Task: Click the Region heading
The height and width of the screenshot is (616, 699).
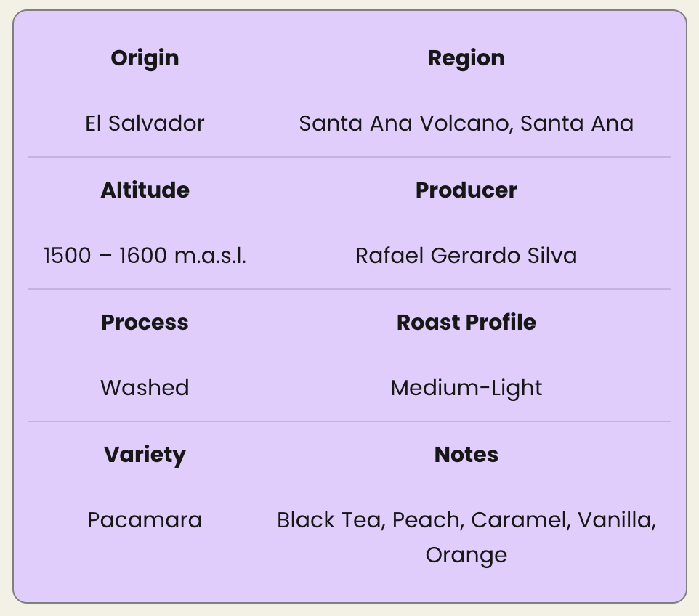Action: tap(466, 58)
